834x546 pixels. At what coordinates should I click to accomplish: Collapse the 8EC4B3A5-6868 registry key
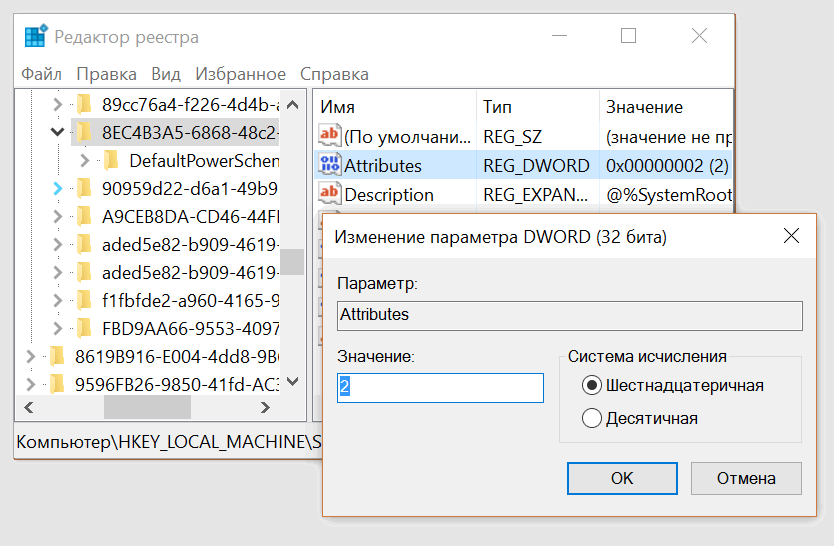click(58, 131)
